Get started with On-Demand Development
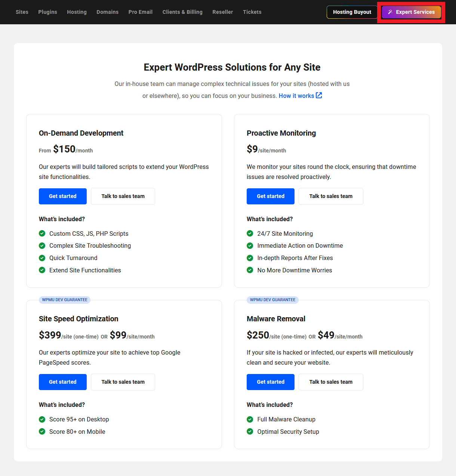This screenshot has height=476, width=456. (x=63, y=196)
